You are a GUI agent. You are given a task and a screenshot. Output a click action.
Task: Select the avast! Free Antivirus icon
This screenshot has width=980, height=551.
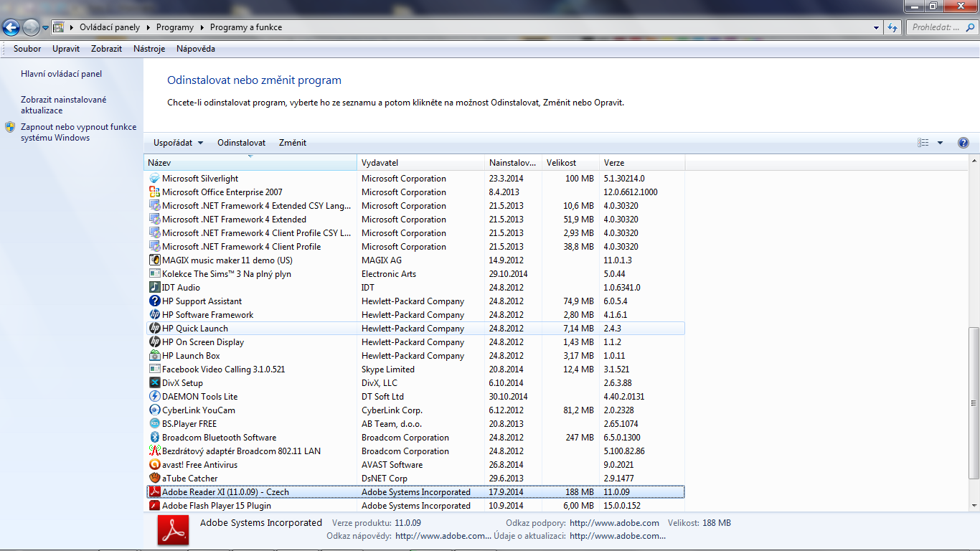click(154, 465)
